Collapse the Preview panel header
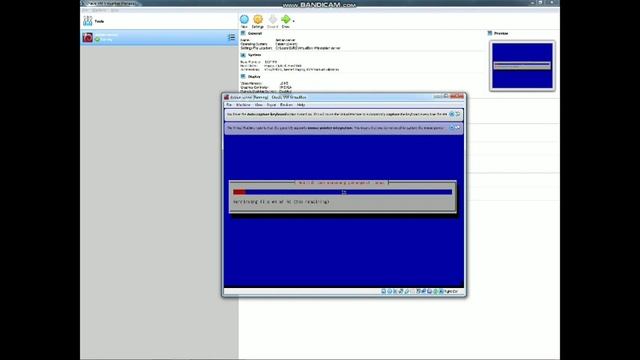 (x=501, y=33)
